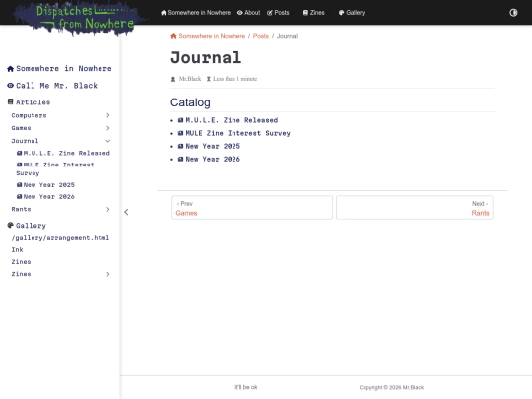Image resolution: width=532 pixels, height=399 pixels.
Task: Toggle dark mode contrast icon
Action: click(x=513, y=13)
